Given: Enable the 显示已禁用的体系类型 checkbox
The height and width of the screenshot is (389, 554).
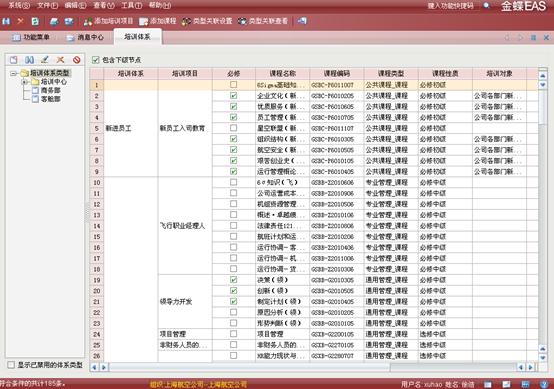Looking at the screenshot, I should tap(11, 365).
